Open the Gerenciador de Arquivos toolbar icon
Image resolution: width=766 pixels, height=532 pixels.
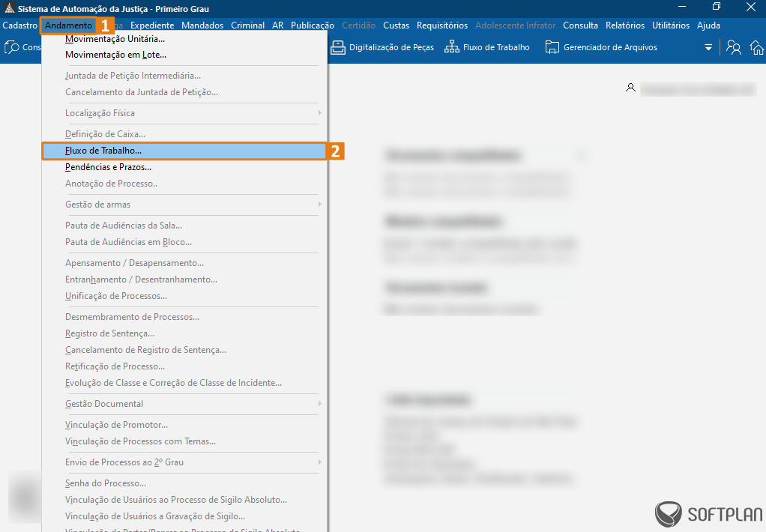click(552, 47)
